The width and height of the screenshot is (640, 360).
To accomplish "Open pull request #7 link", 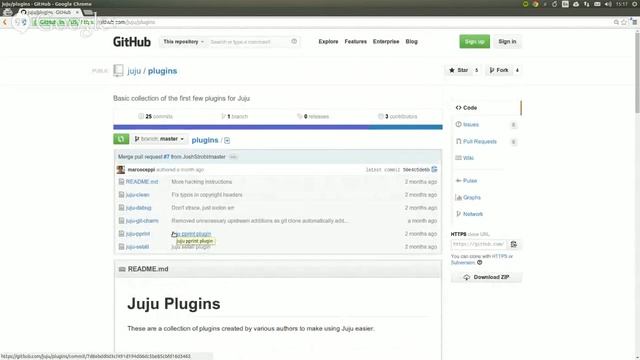I will coord(166,157).
